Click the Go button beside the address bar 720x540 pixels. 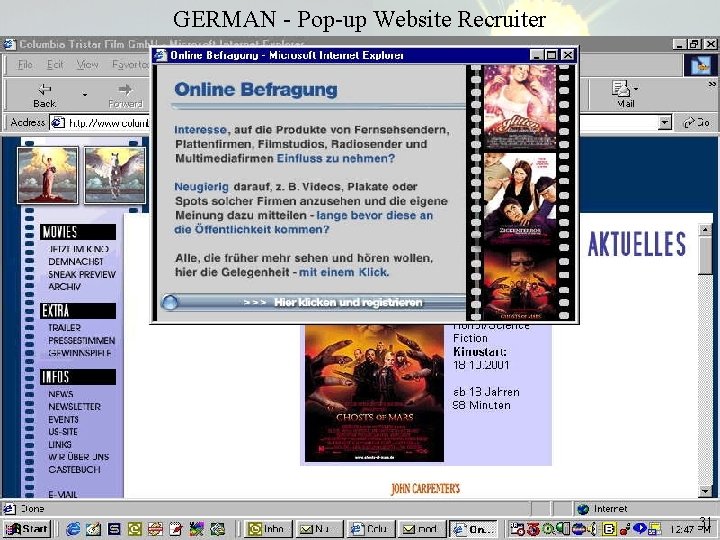[697, 123]
